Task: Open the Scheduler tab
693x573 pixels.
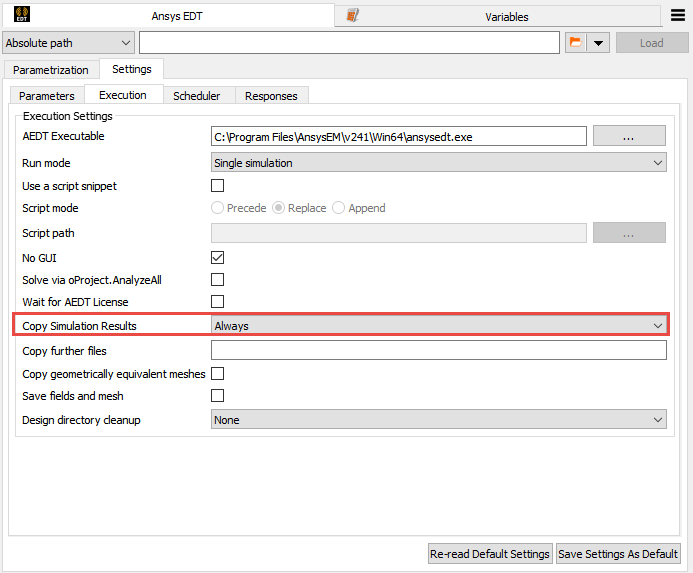Action: click(x=196, y=96)
